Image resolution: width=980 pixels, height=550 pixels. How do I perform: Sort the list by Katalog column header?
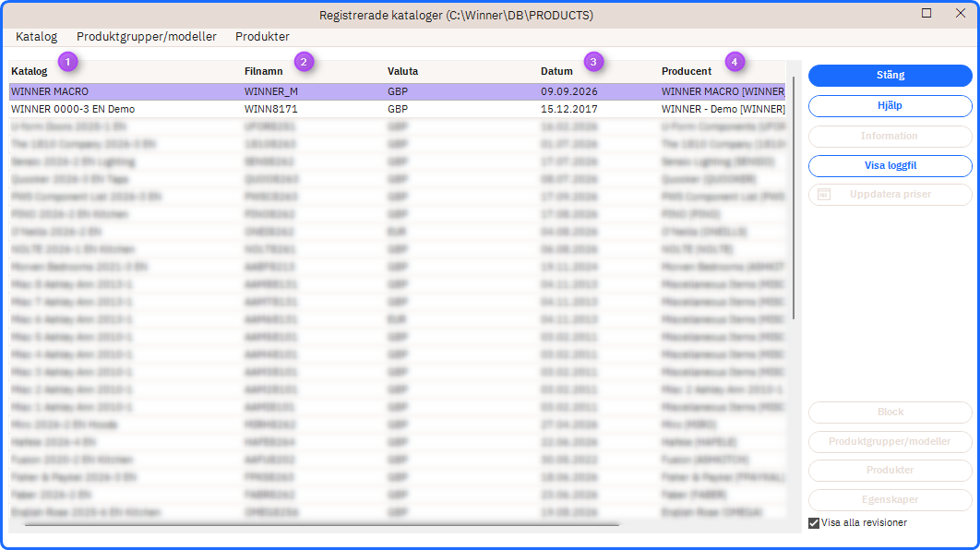pos(30,71)
